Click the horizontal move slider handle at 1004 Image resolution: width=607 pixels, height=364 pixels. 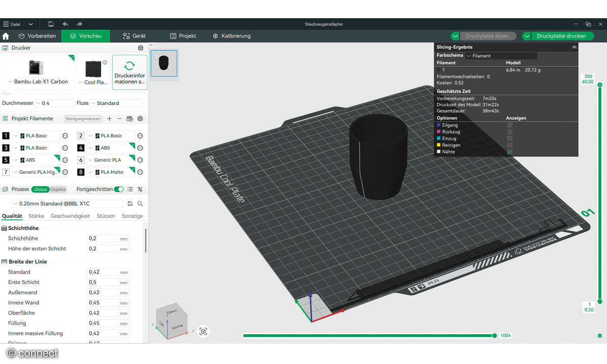coord(495,335)
